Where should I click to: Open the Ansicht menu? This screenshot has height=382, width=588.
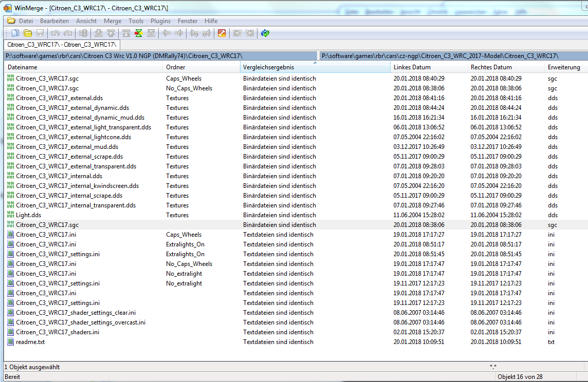(x=86, y=21)
